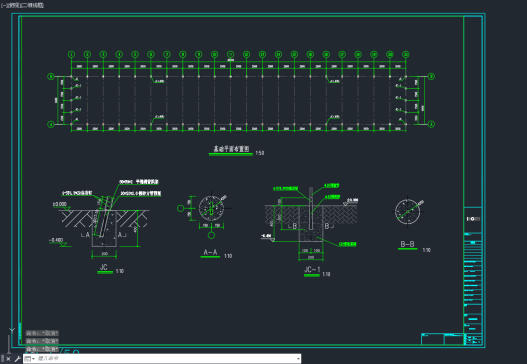This screenshot has height=364, width=527.
Task: Click the -0.400 elevation label in JC detail
Action: click(56, 240)
